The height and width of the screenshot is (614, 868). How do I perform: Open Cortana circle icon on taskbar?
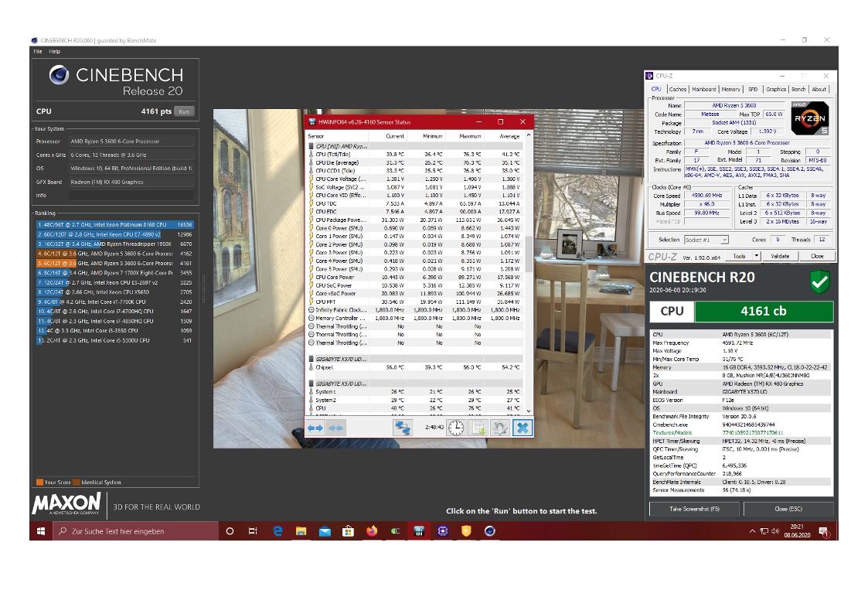230,531
